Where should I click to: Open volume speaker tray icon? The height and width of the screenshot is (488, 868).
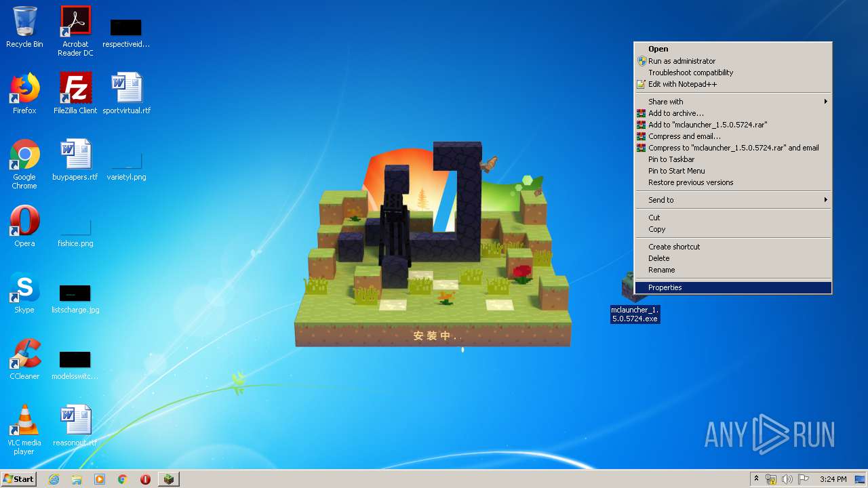(x=787, y=479)
